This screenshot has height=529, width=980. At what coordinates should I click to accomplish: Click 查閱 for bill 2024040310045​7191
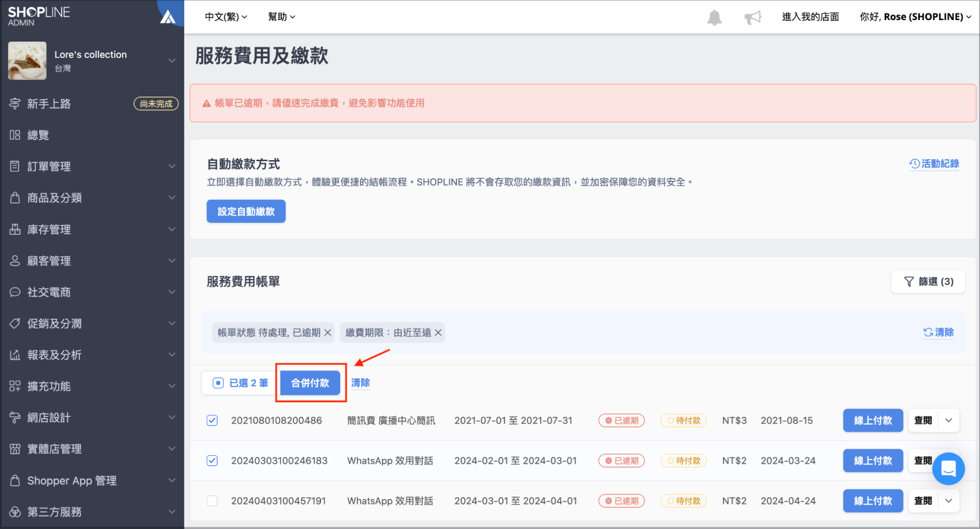click(x=923, y=501)
